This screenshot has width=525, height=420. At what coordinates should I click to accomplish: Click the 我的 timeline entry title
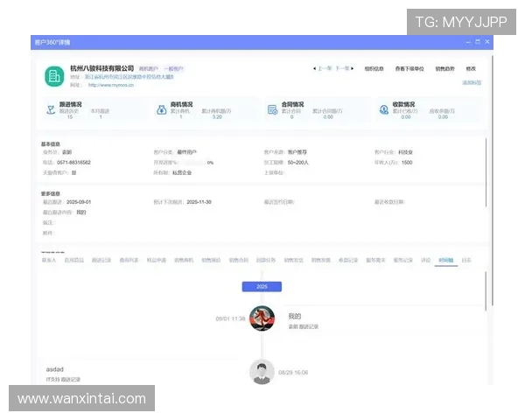(295, 316)
